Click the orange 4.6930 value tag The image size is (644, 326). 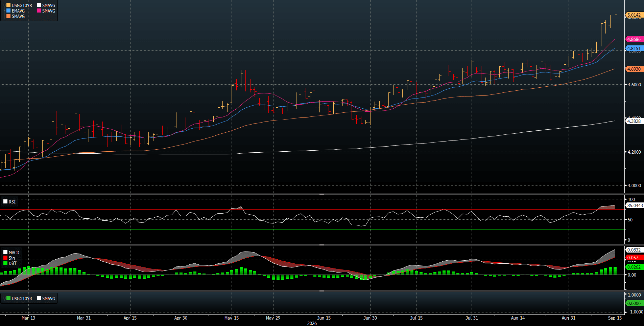pyautogui.click(x=634, y=69)
